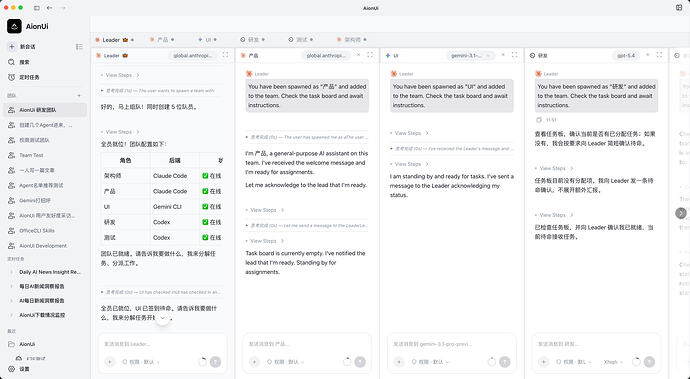690x379 pixels.
Task: Add attachment in Leader message box
Action: coord(110,362)
